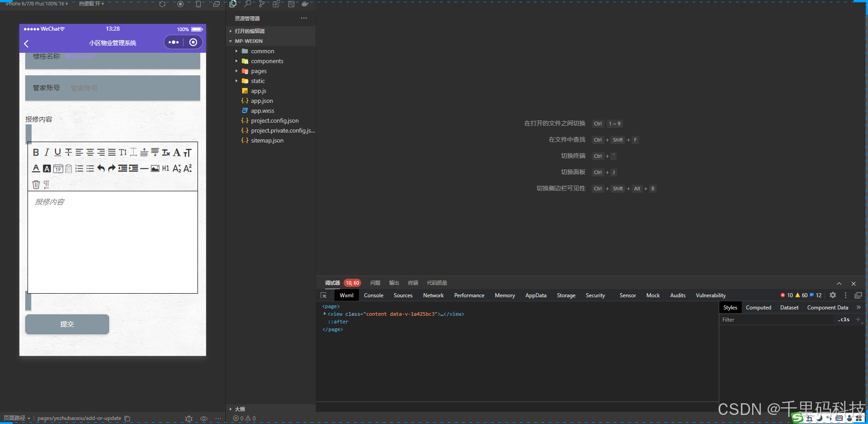Decrease indent in the editor
The height and width of the screenshot is (424, 868).
pos(123,168)
